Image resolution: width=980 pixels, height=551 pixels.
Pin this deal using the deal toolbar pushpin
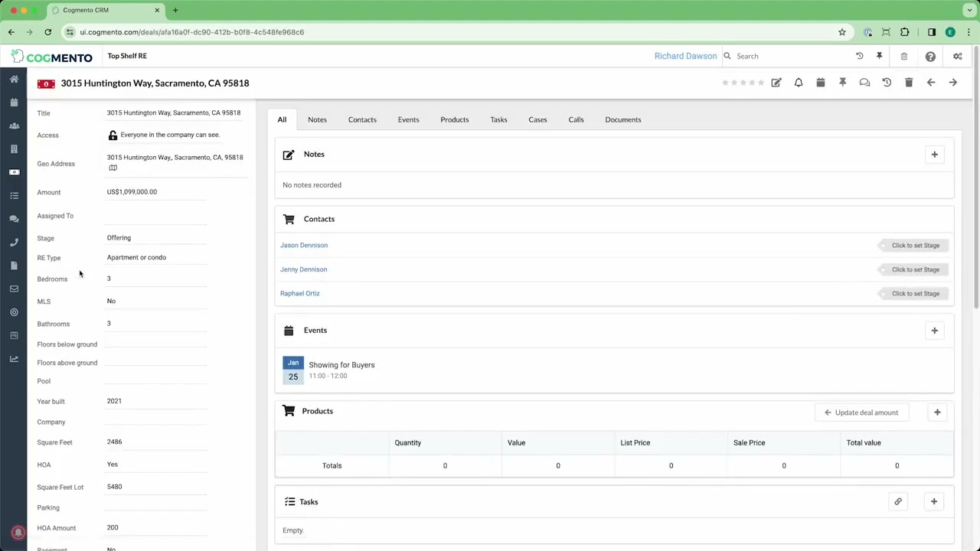tap(842, 83)
